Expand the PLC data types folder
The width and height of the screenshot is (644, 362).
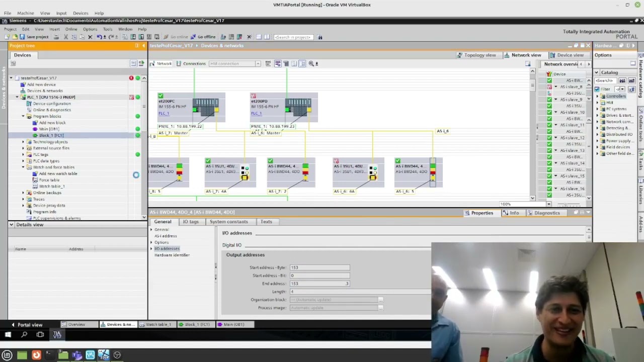(x=23, y=161)
